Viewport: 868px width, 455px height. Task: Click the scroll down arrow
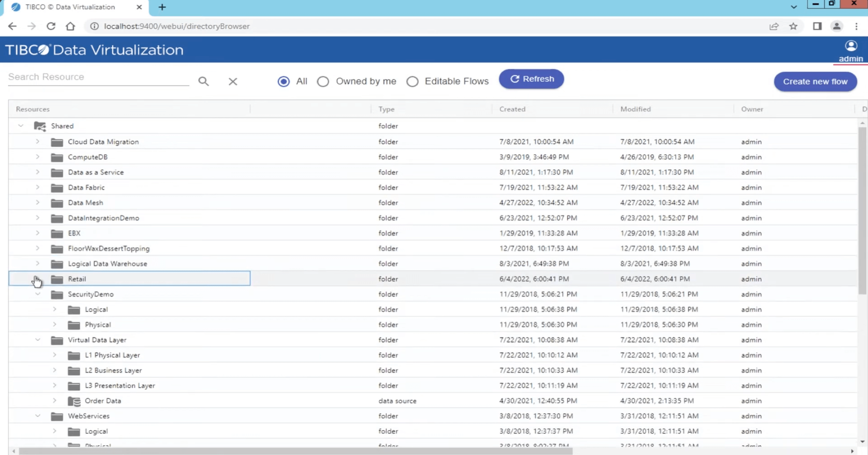point(863,442)
